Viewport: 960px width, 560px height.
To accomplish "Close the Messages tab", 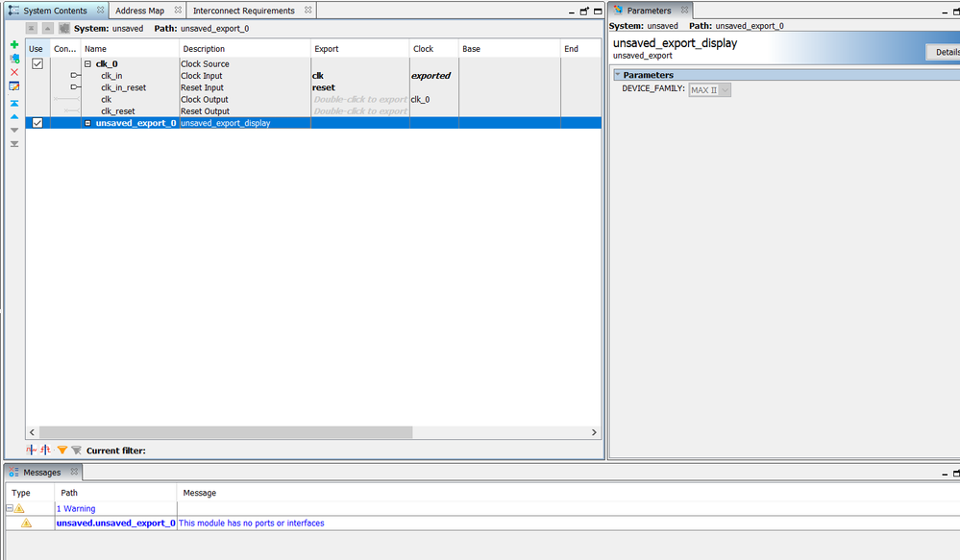I will (x=74, y=472).
